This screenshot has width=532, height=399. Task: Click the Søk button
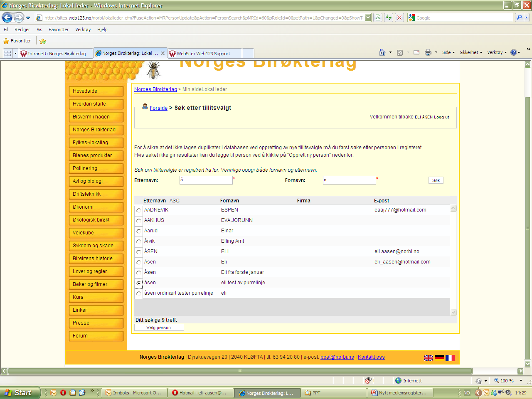click(x=436, y=180)
